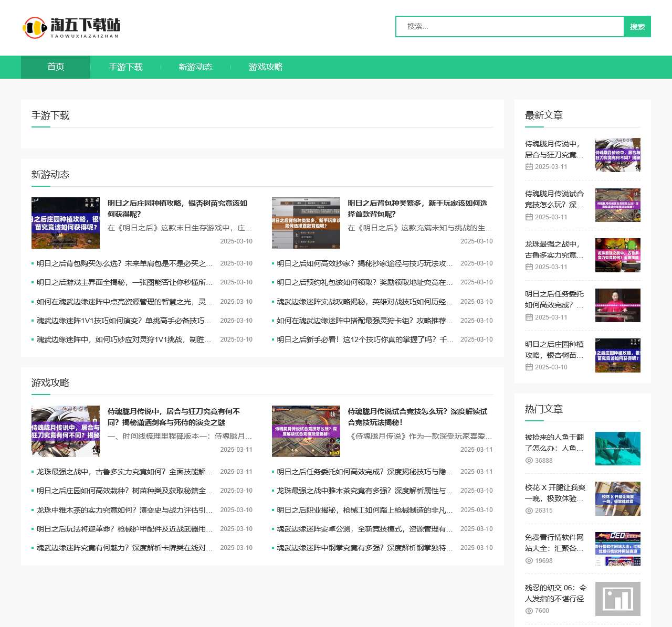Open sidebar title 明日之后任务委托如何高效完成

coord(554,299)
